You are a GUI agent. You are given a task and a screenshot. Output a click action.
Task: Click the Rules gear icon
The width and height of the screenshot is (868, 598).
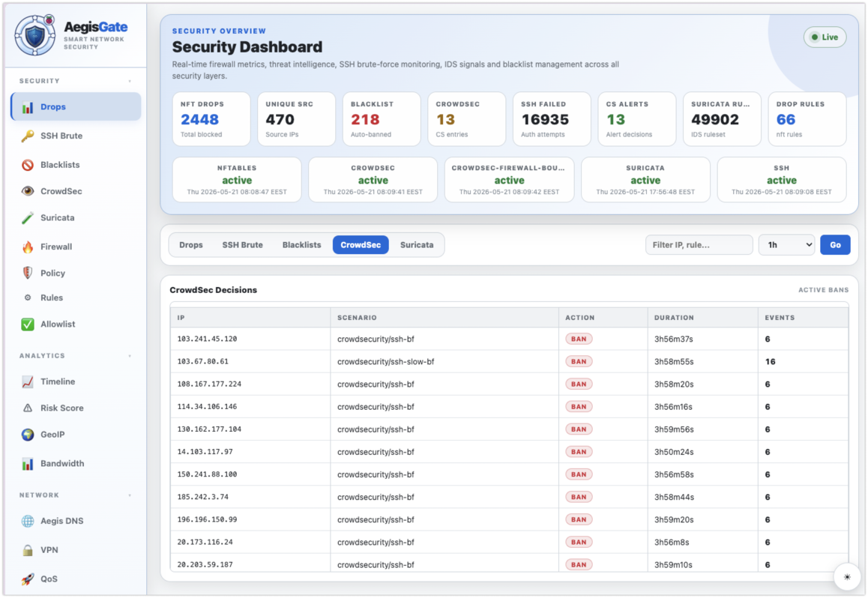(28, 298)
